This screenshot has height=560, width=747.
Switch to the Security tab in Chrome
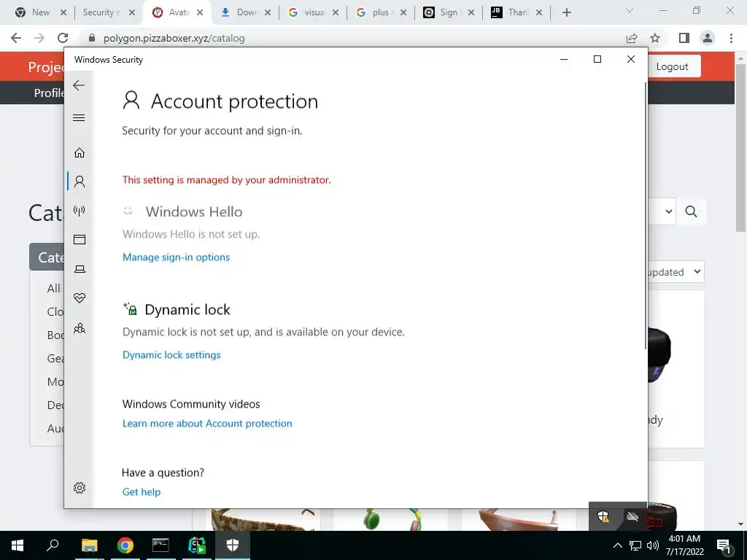pyautogui.click(x=109, y=12)
